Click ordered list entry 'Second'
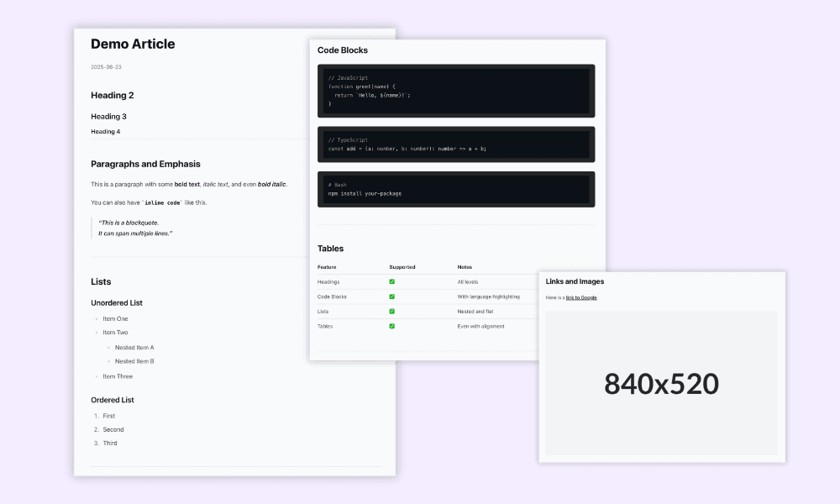 (113, 429)
